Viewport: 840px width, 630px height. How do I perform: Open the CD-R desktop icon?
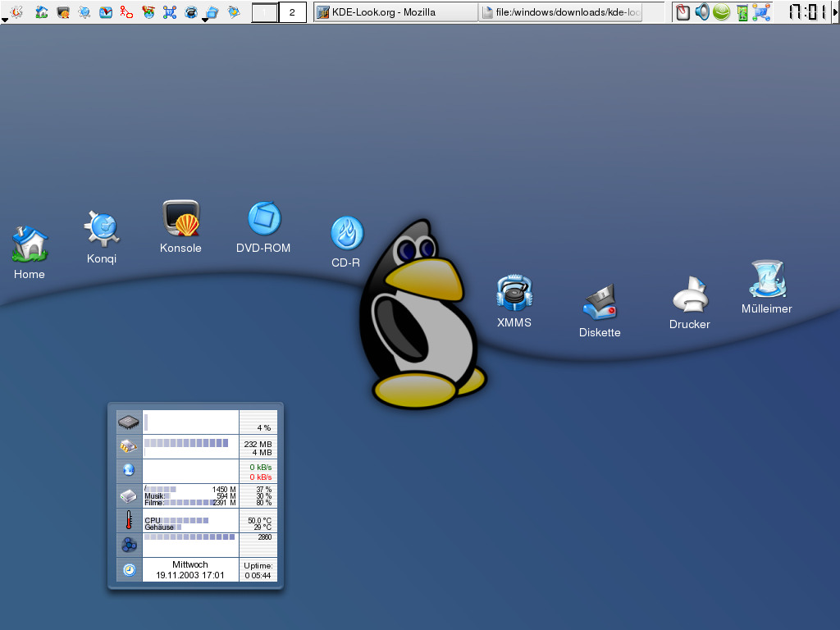(x=346, y=242)
